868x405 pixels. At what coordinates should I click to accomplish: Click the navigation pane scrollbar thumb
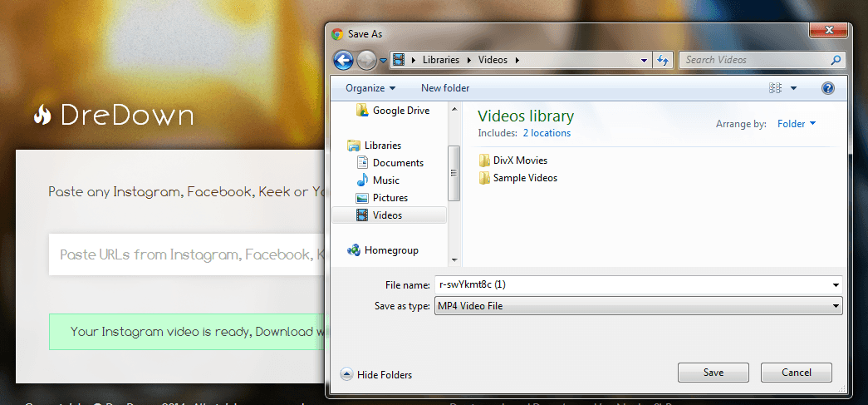454,173
